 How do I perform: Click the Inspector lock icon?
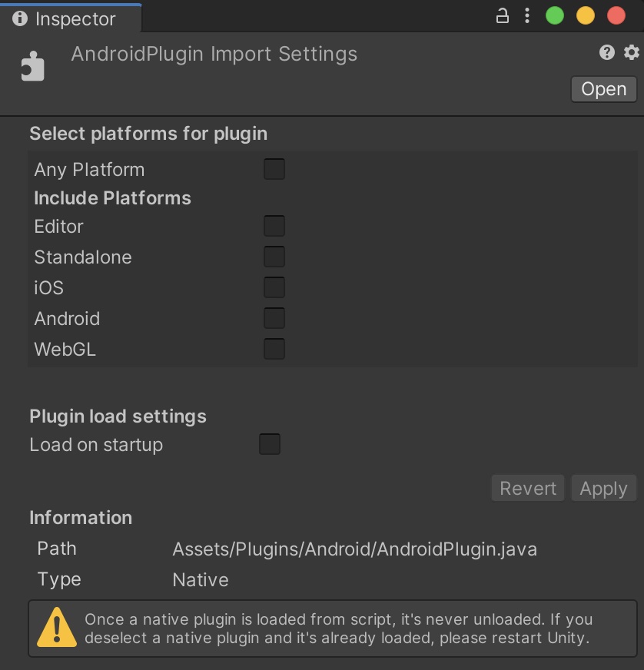point(502,16)
